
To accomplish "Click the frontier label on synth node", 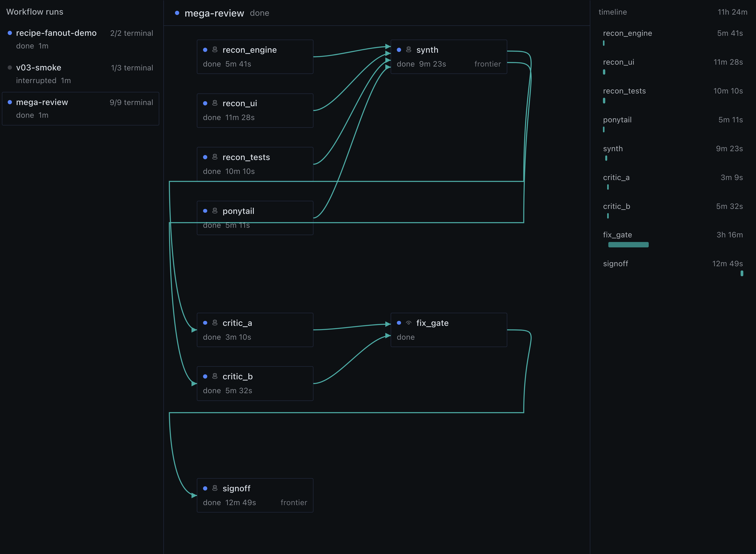I will 488,64.
